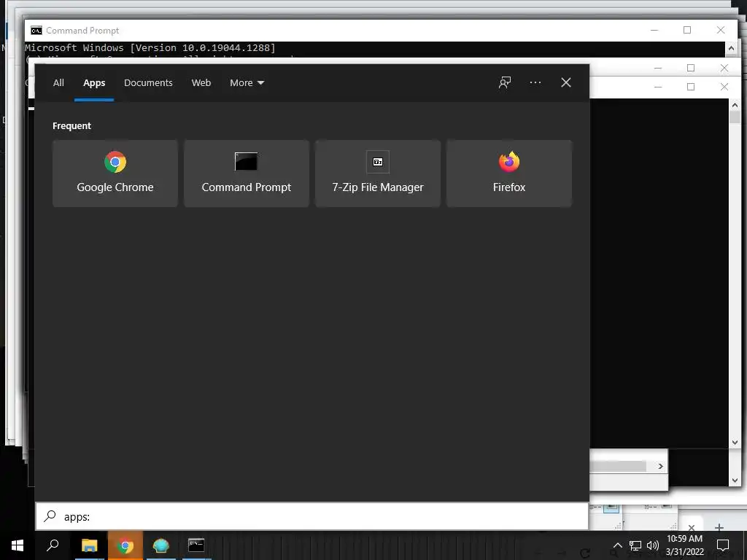Click the horizontal scrollbar right arrow
Screen dimensions: 747x560
click(x=660, y=466)
